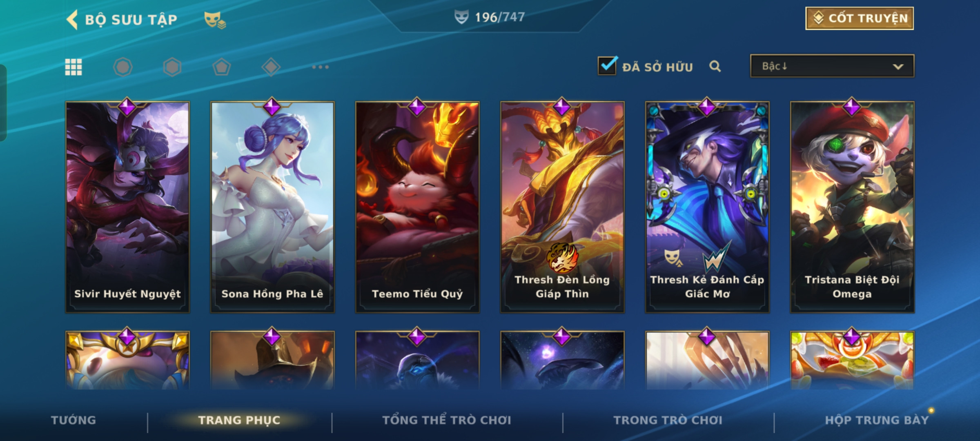Select the round rarity tier filter icon
This screenshot has width=980, height=441.
(x=123, y=67)
